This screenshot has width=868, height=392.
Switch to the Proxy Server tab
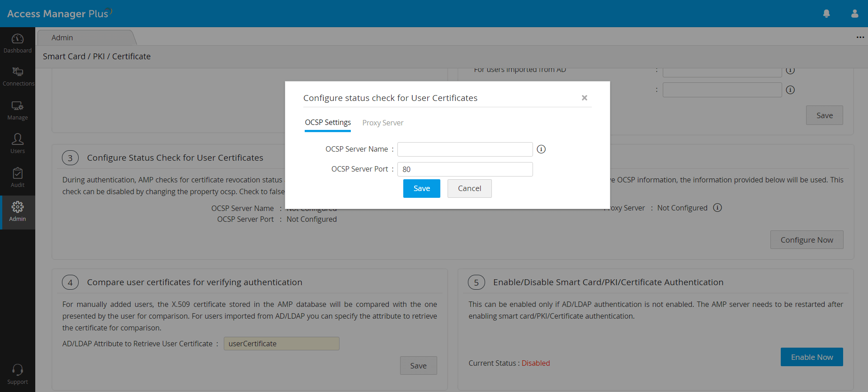pos(383,123)
